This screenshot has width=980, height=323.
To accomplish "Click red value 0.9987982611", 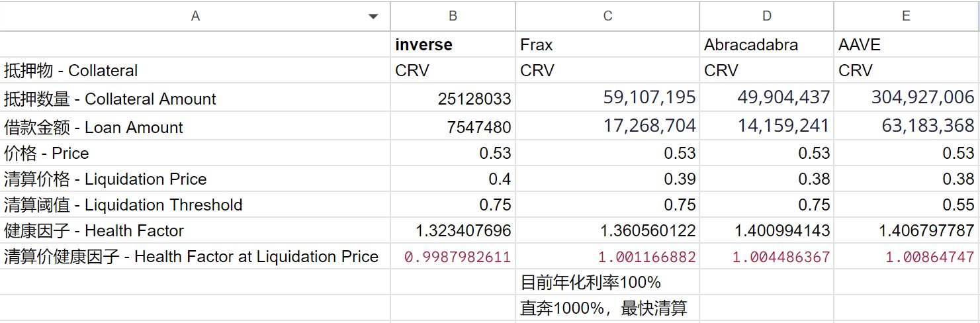I will 453,256.
